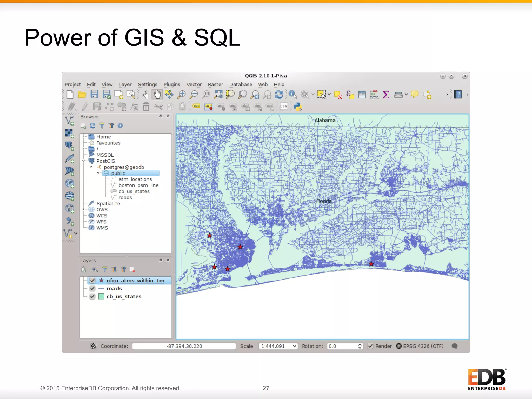Select the cb_us_states table in browser
The width and height of the screenshot is (532, 399).
coord(134,191)
